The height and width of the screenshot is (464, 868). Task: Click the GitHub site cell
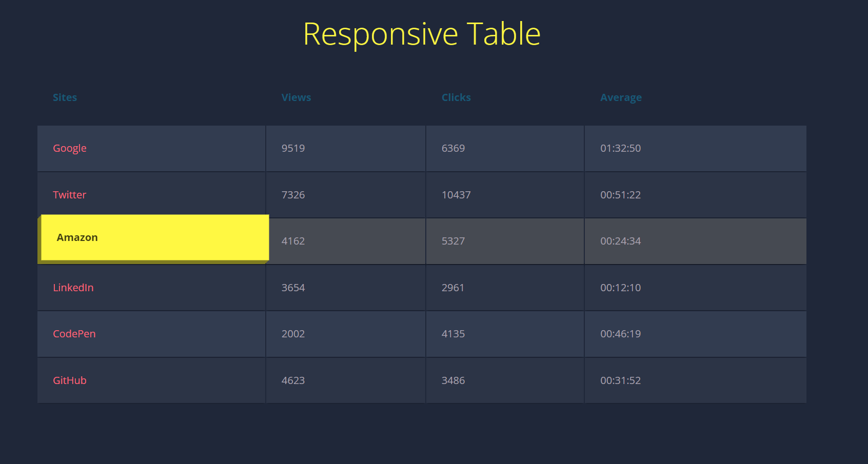click(x=151, y=380)
